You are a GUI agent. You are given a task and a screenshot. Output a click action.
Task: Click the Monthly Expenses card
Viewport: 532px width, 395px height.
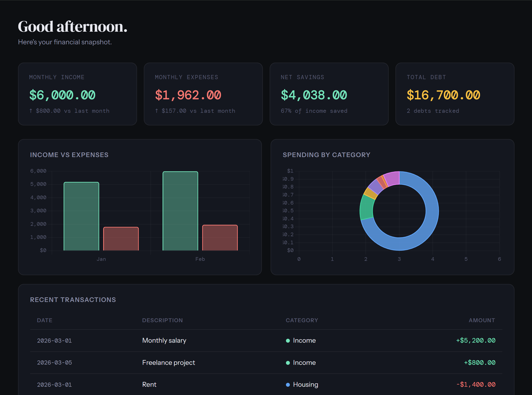point(203,94)
